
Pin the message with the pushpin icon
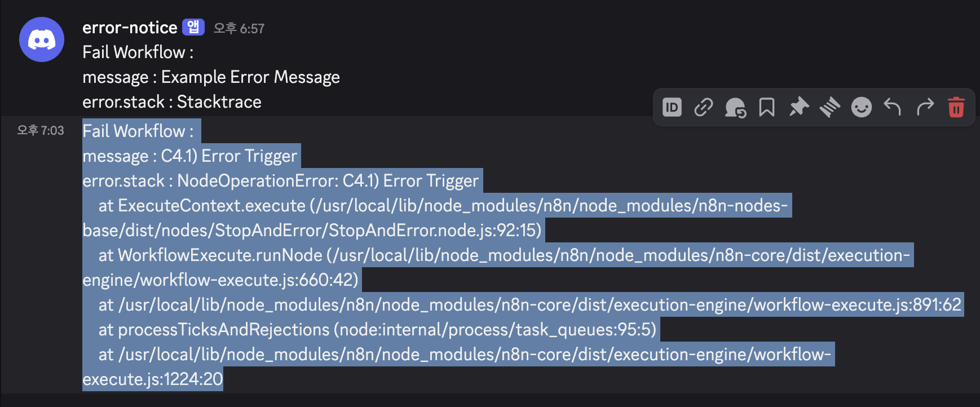798,107
